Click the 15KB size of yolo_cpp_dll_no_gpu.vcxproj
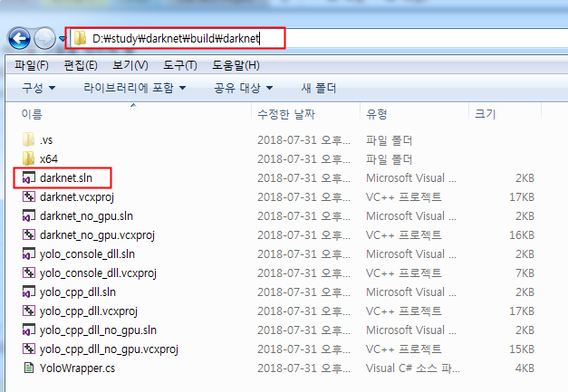This screenshot has height=392, width=568. pyautogui.click(x=522, y=349)
